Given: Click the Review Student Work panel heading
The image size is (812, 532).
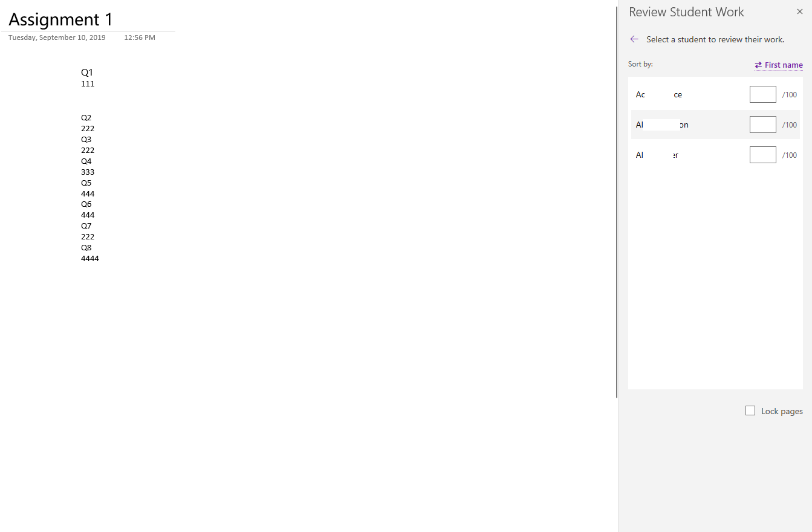Looking at the screenshot, I should 687,12.
